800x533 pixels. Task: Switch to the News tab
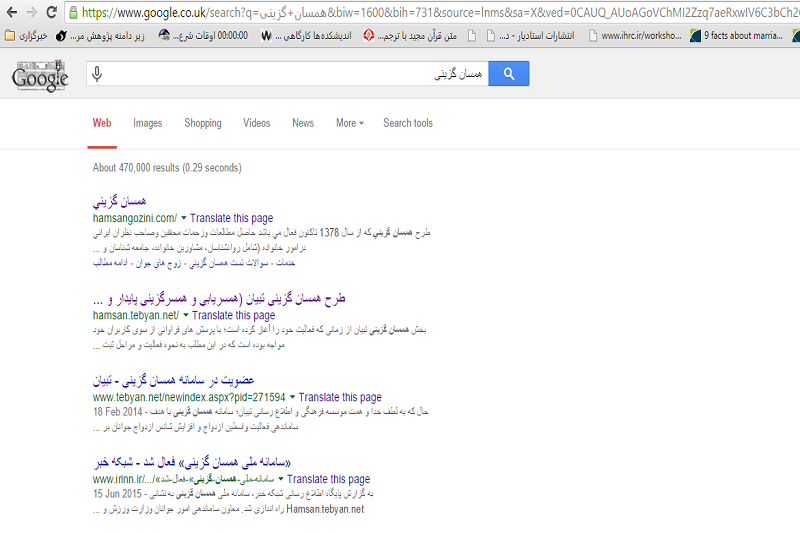tap(303, 123)
